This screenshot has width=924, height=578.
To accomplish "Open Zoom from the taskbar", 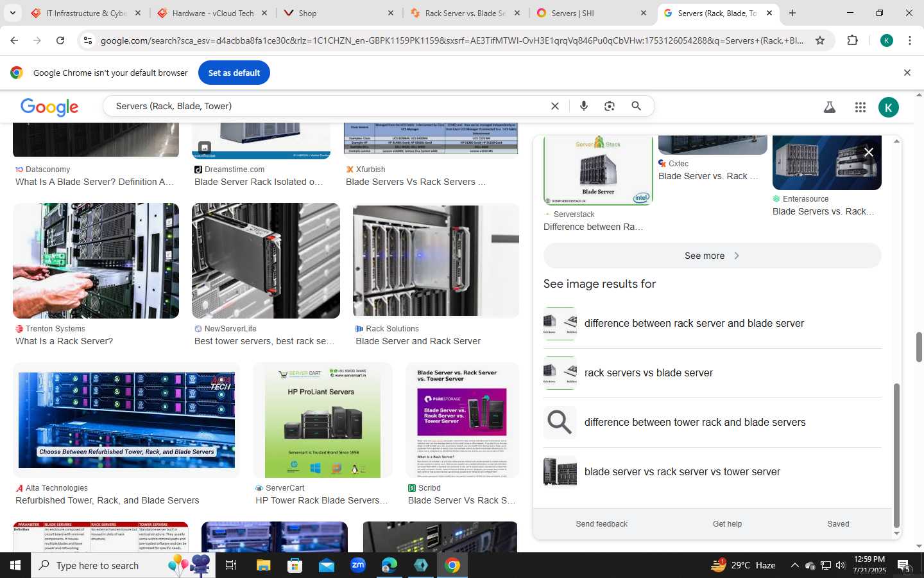I will (358, 565).
